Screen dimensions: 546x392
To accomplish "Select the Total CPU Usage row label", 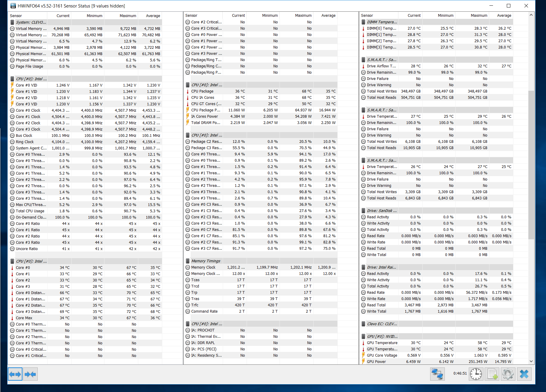I will 30,211.
